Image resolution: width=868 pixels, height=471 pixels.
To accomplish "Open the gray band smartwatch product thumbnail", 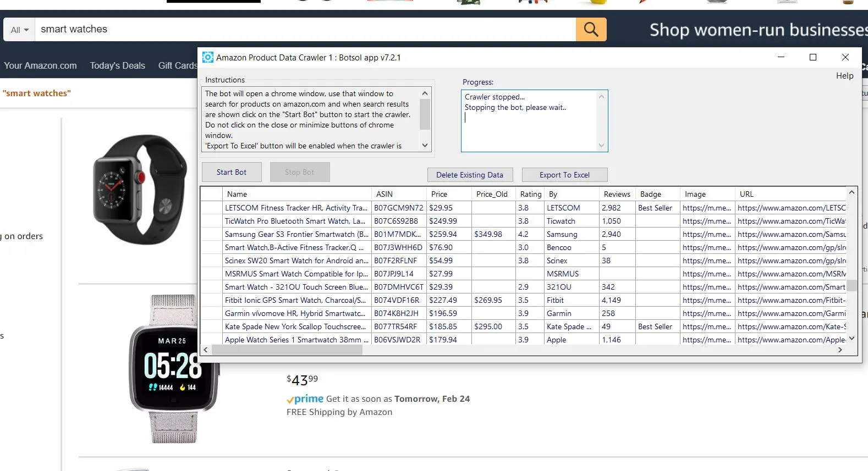I will pos(173,368).
